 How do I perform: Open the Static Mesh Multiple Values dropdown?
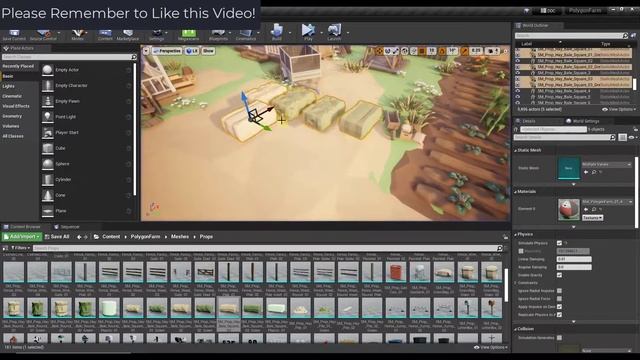point(606,164)
